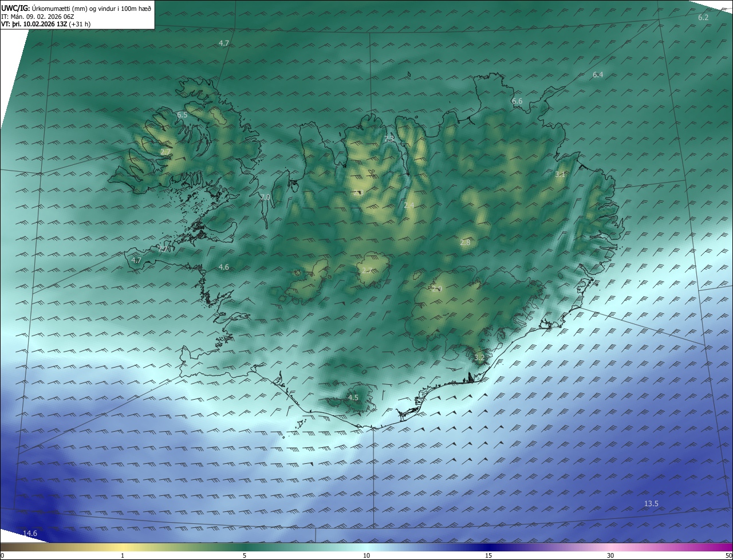Screen dimensions: 733x560
Task: Click the 2.4 value label on the map
Action: pos(409,206)
